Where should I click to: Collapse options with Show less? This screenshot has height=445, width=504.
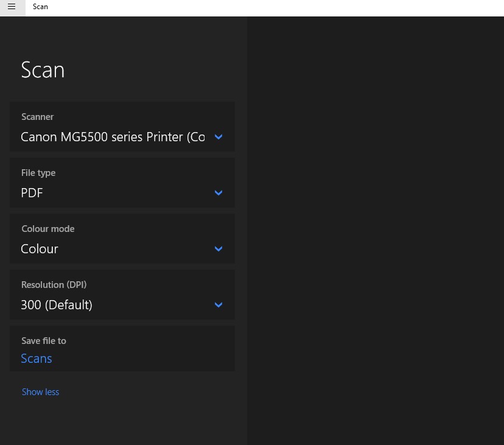pyautogui.click(x=40, y=392)
